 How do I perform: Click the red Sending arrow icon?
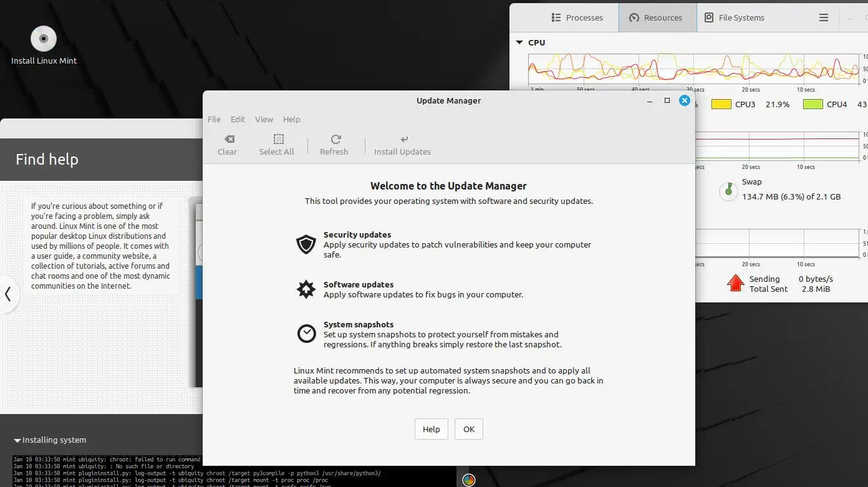(736, 283)
